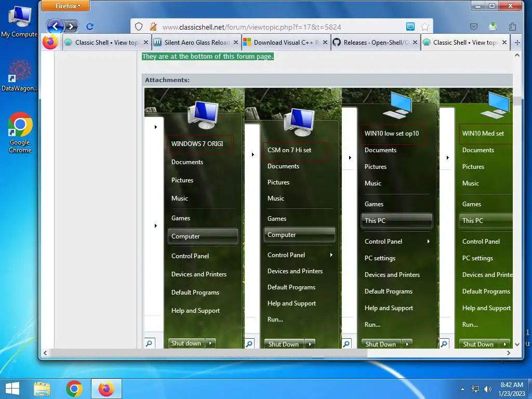Screen dimensions: 532x399
Task: Switch to the Silent Aero Glass Reload tab
Action: coord(196,43)
